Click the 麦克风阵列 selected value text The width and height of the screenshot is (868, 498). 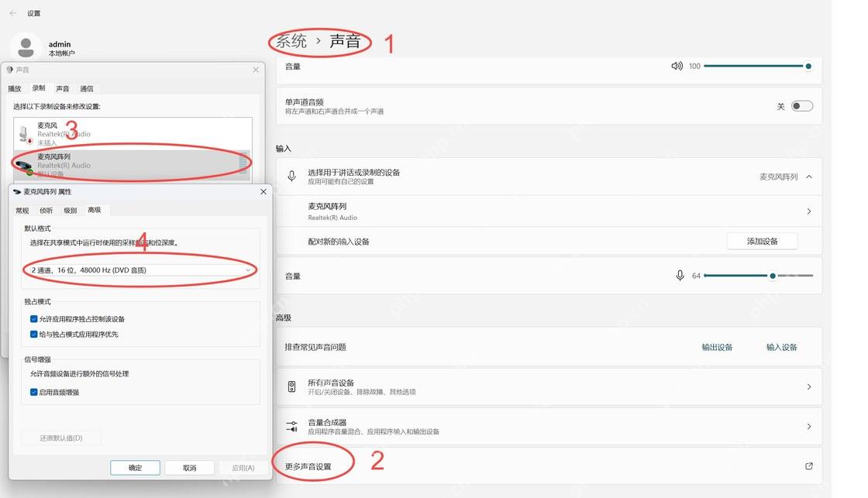pyautogui.click(x=778, y=177)
